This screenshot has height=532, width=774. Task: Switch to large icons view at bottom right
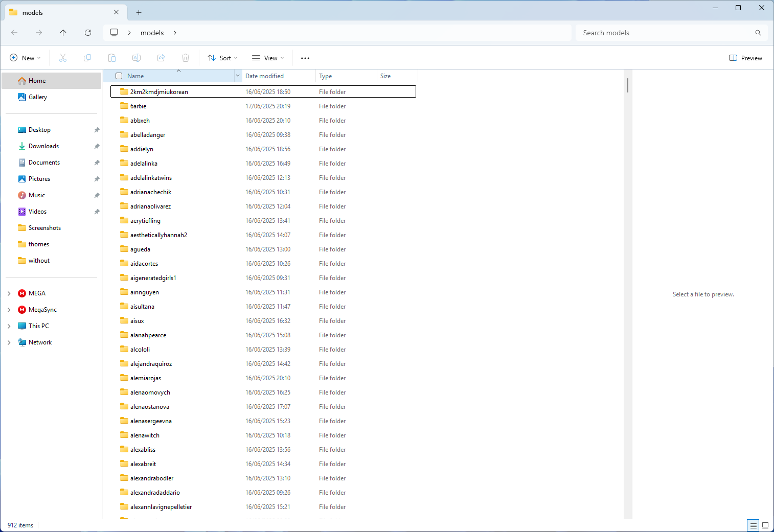[765, 525]
